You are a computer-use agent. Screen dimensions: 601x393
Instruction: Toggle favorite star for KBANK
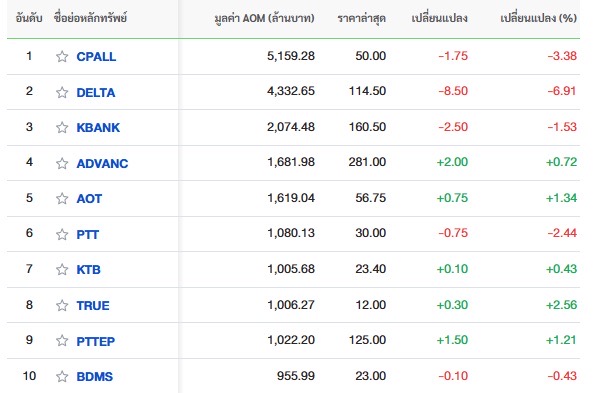pos(62,127)
